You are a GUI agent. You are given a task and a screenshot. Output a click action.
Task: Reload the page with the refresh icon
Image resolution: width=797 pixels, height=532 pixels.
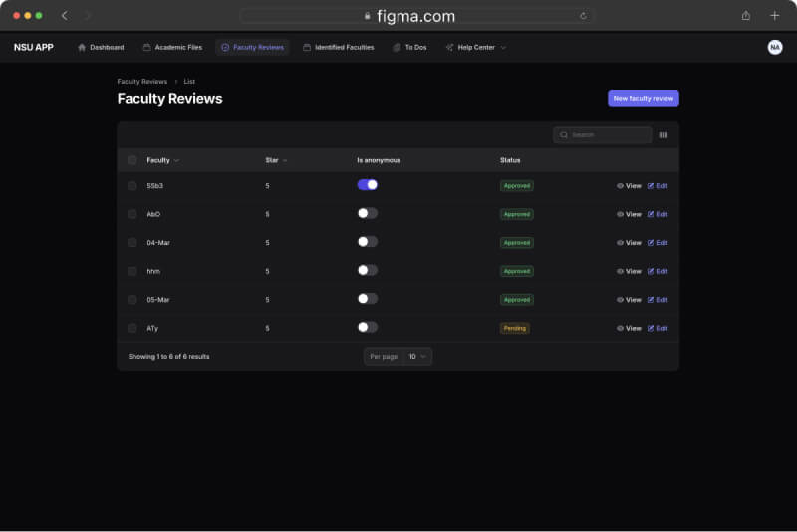pos(583,16)
